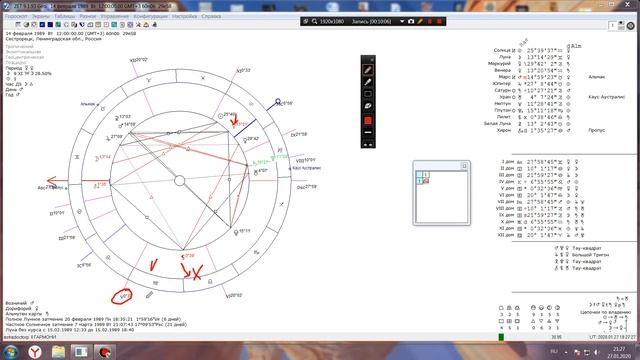Close the drawing tools panel
640x360 pixels.
[x=371, y=59]
